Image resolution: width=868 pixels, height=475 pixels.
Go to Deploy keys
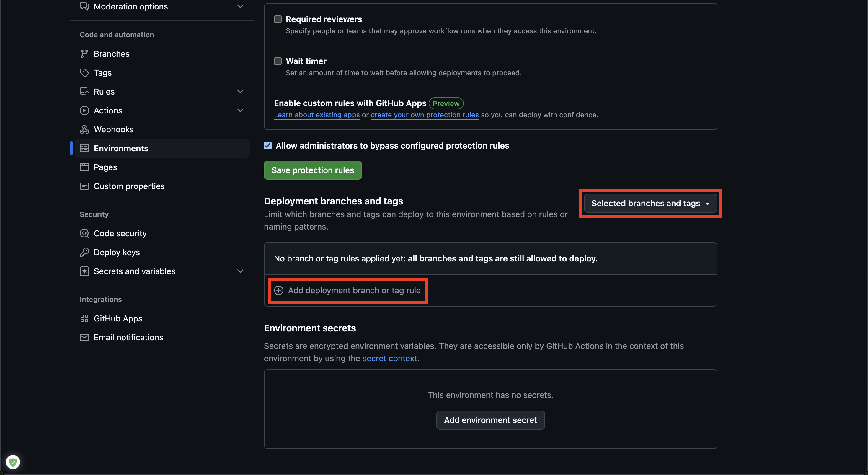point(162,252)
